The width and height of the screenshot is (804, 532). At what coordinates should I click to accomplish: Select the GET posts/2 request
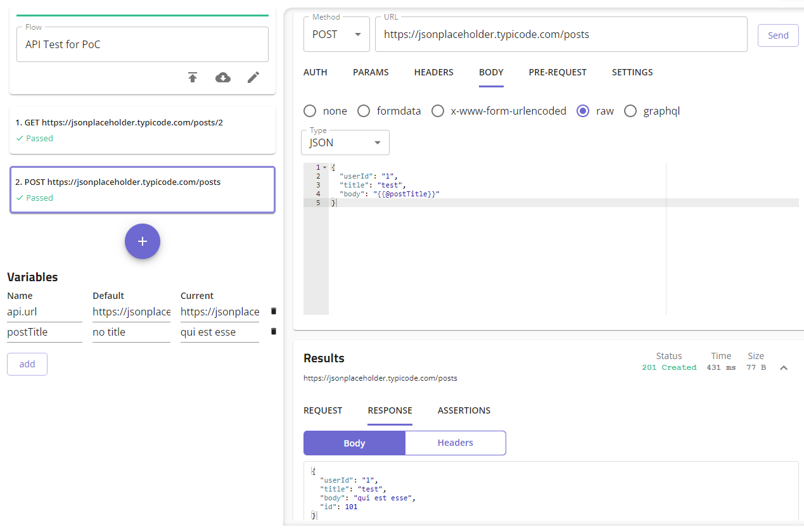click(143, 130)
